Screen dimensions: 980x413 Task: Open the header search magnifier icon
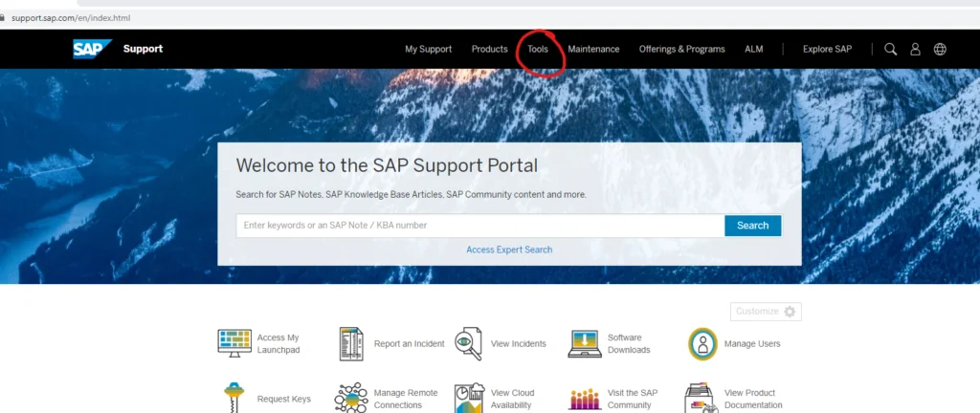pos(891,49)
